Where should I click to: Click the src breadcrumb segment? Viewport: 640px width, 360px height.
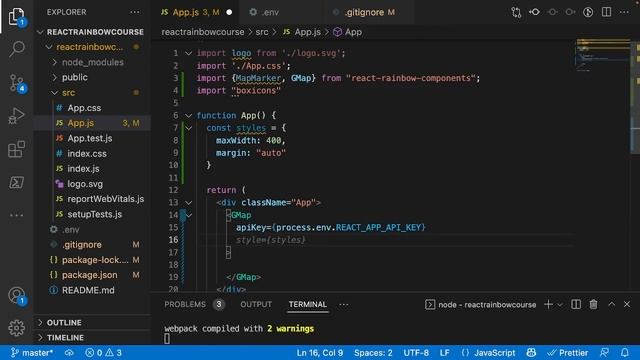[262, 32]
